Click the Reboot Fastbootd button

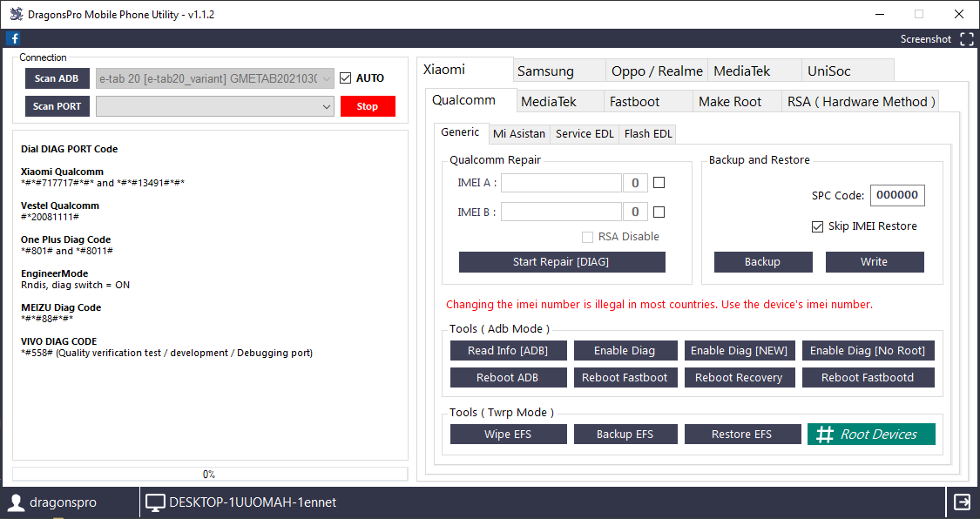[x=868, y=377]
